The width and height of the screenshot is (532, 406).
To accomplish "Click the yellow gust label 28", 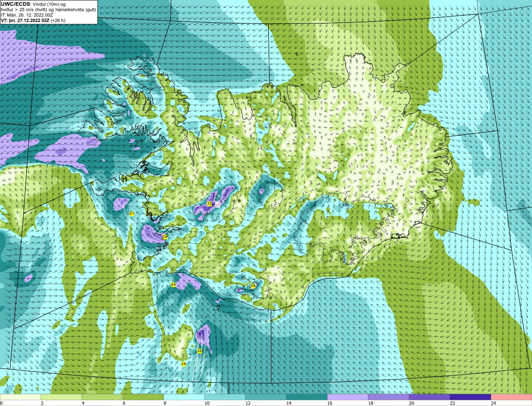I will click(253, 286).
